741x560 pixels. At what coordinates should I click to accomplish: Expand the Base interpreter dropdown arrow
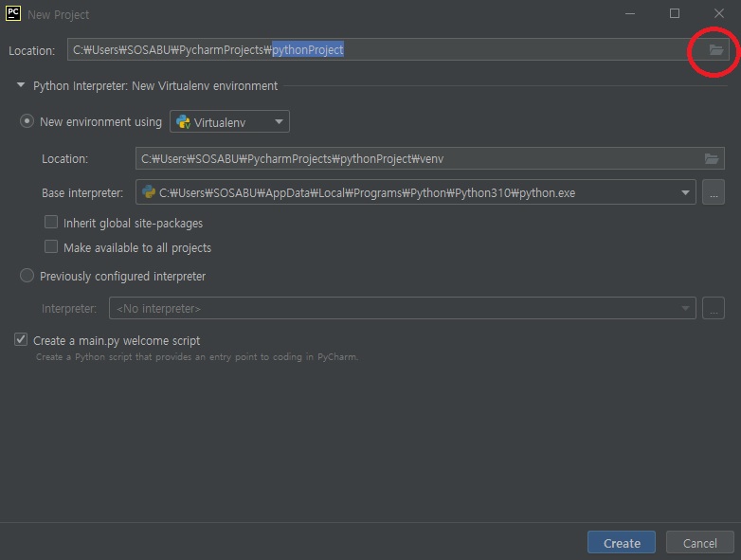click(x=685, y=192)
